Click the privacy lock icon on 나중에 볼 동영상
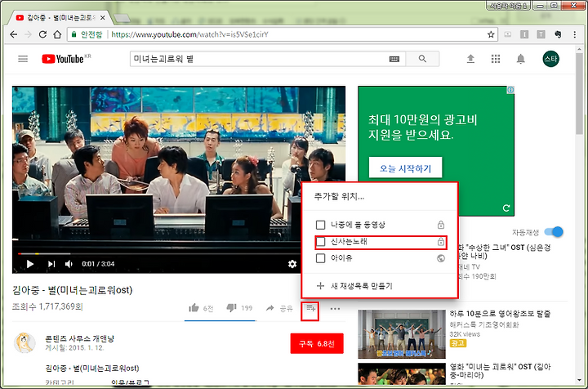Screen dimensions: 588x389 [441, 225]
